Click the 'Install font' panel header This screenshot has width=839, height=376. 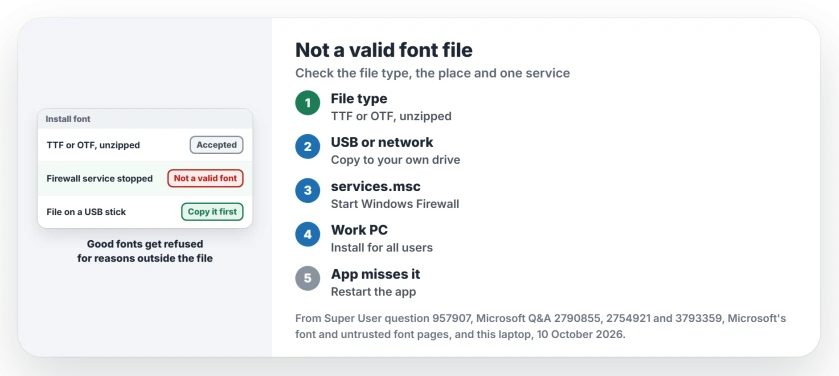click(x=145, y=119)
